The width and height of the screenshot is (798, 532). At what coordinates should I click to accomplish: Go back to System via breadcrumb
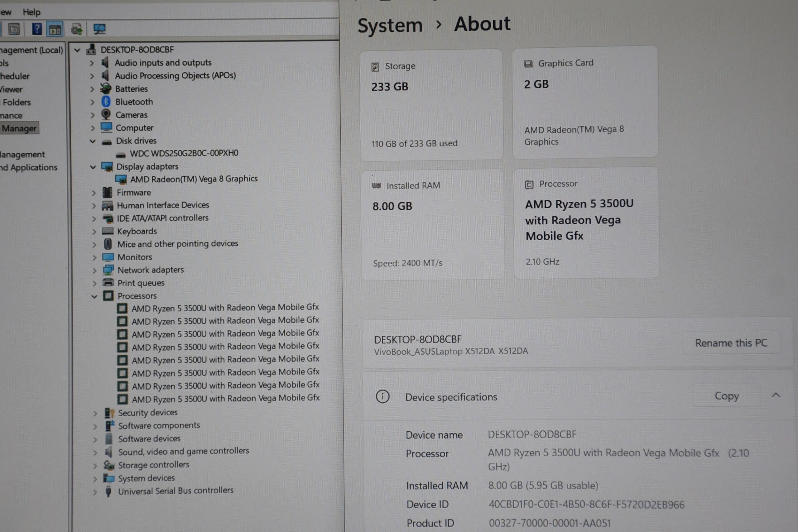390,26
